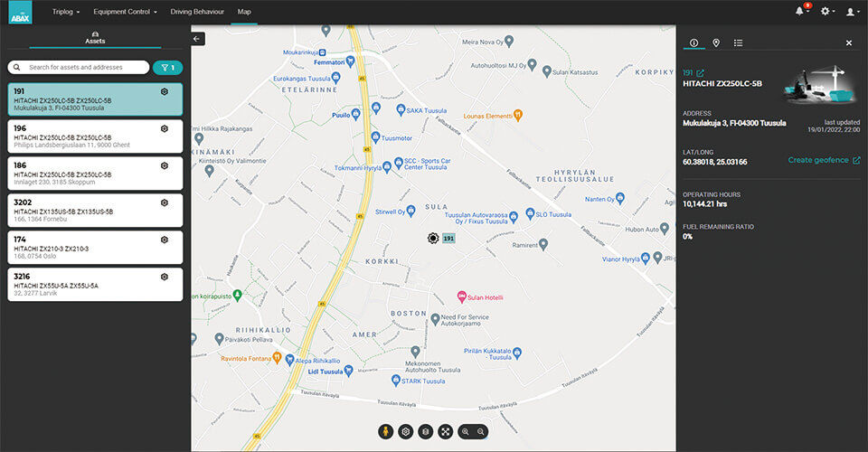Activate Street View pegman button

click(386, 431)
